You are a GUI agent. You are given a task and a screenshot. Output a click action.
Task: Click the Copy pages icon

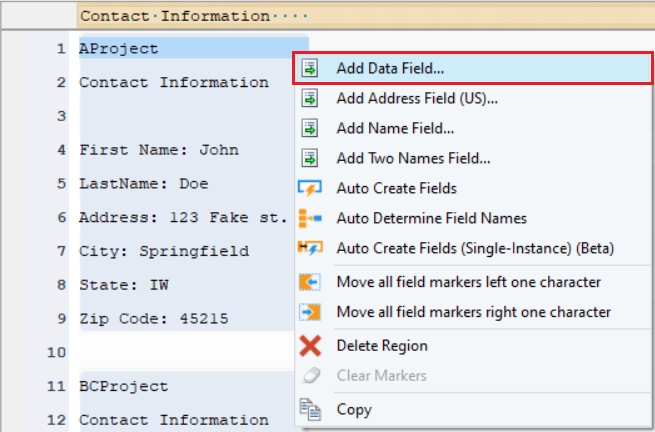(310, 409)
